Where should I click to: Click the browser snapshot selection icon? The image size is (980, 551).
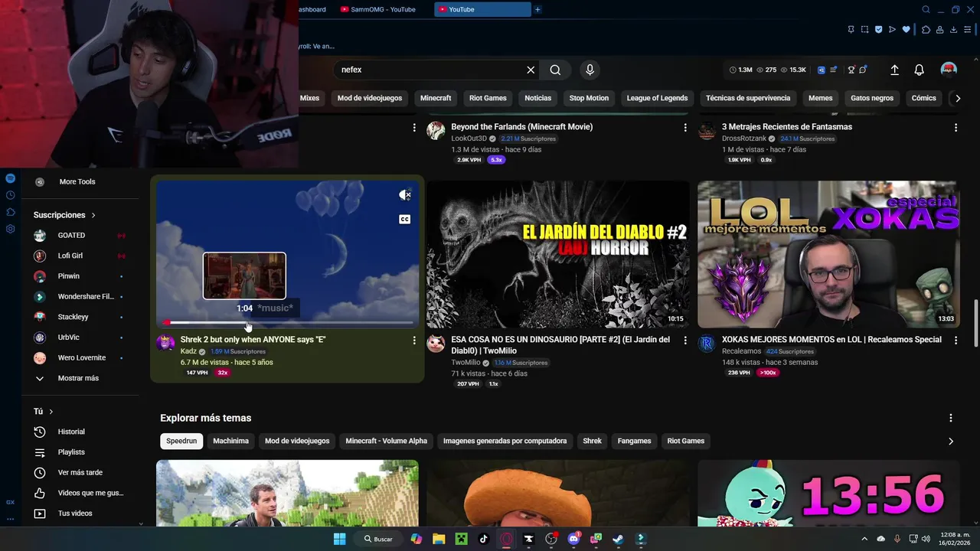point(864,30)
